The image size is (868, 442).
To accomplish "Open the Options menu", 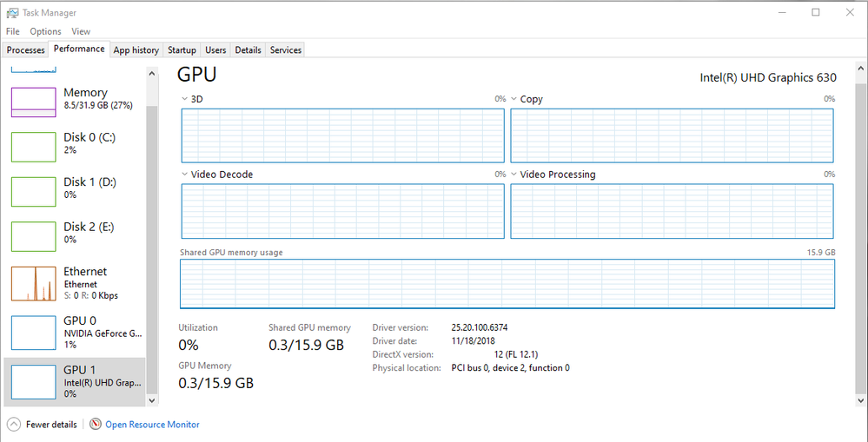I will click(46, 31).
